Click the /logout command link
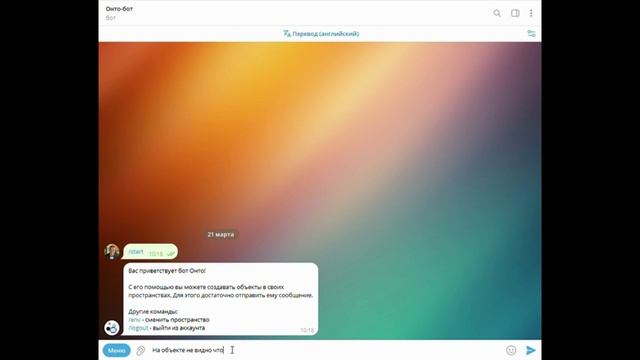The image size is (640, 360). [138, 328]
